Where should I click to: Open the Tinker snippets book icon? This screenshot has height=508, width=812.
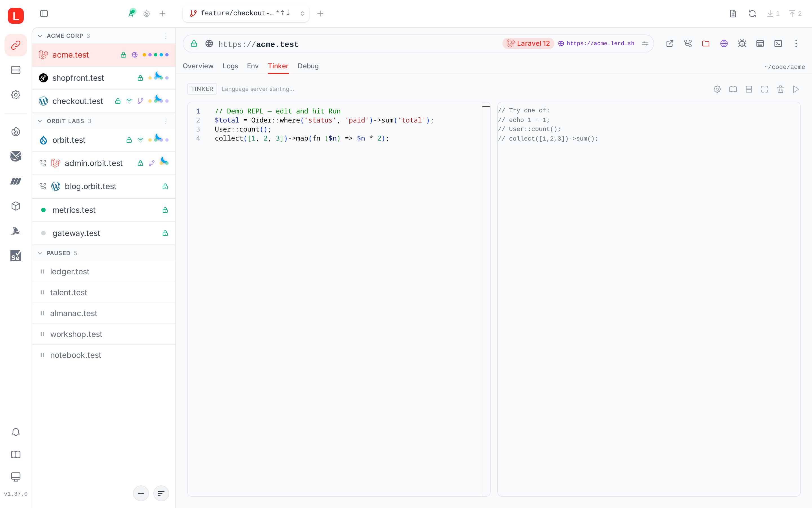click(x=733, y=89)
